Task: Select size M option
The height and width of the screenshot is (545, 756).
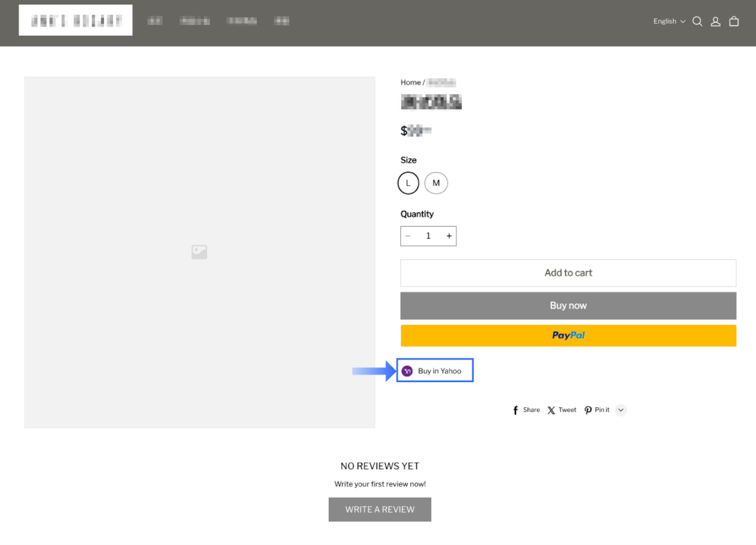Action: click(x=436, y=183)
